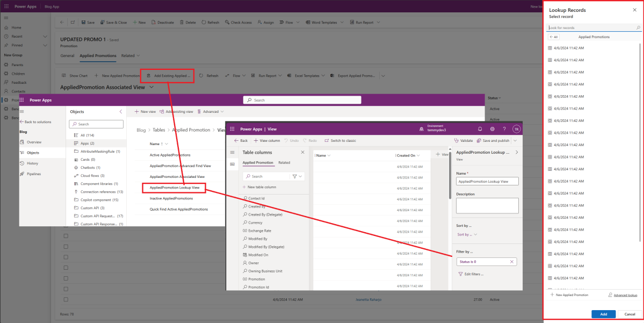Viewport: 644px width, 323px height.
Task: Click the Redo command in View designer
Action: (x=310, y=141)
